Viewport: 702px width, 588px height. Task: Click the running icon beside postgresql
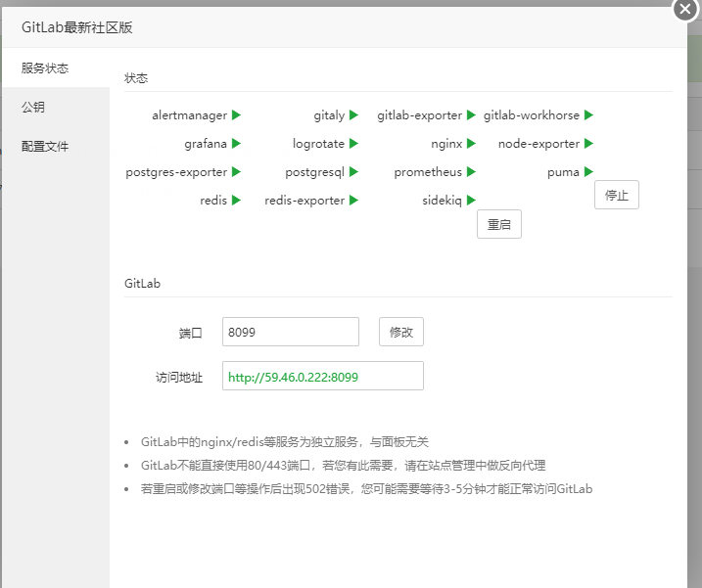tap(353, 171)
